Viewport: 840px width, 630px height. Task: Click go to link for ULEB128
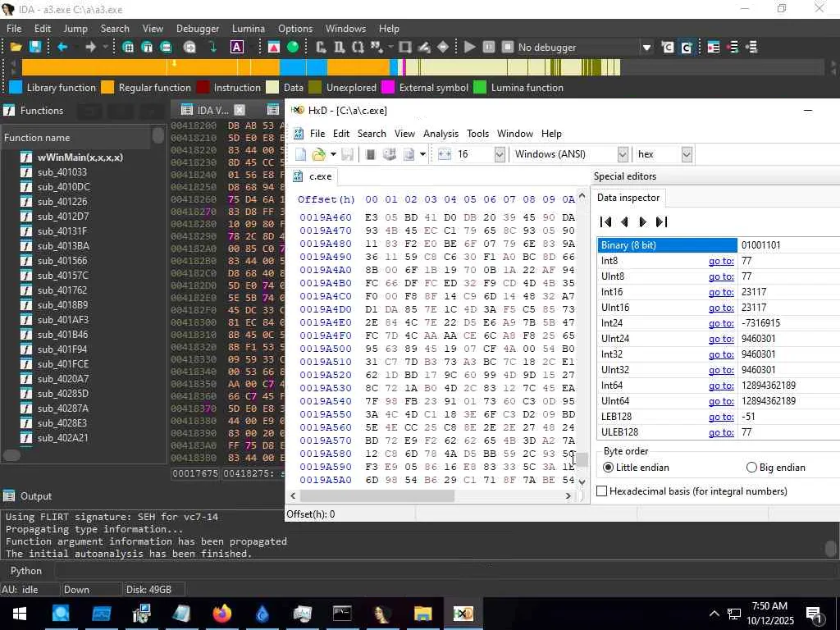tap(721, 431)
